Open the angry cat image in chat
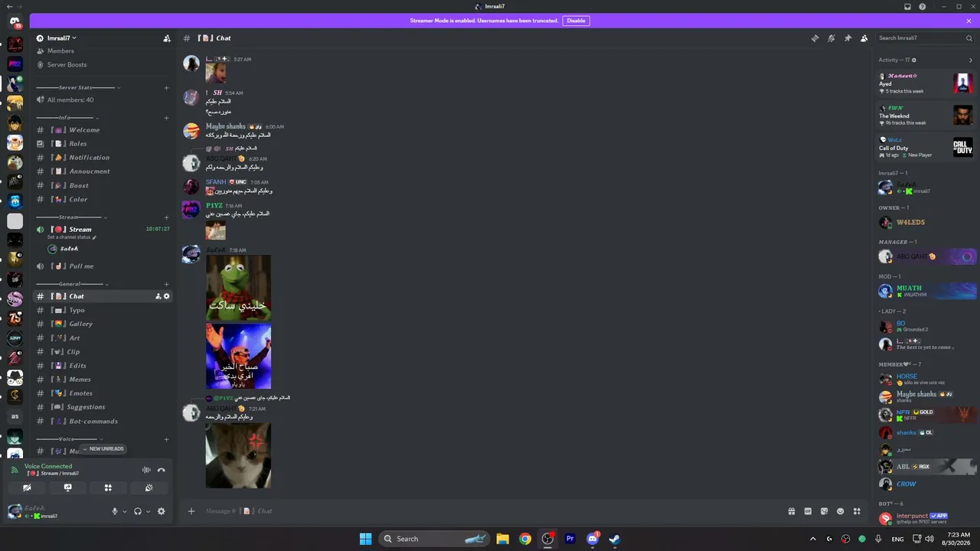Screen dimensions: 980x551 click(238, 455)
